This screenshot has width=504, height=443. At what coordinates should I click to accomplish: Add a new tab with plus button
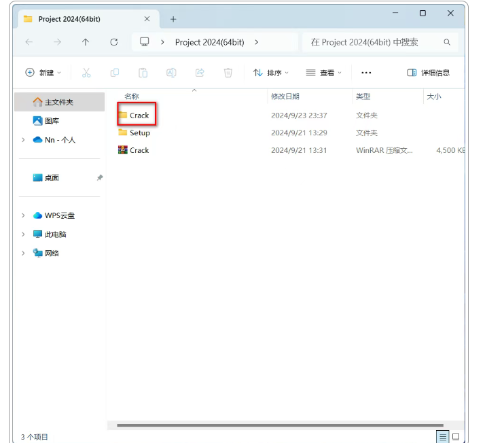tap(173, 19)
